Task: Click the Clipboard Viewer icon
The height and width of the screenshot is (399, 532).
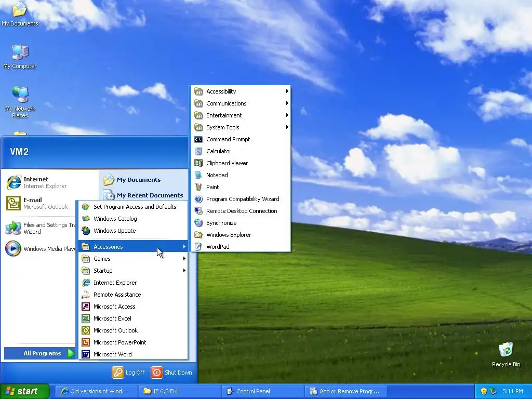Action: (x=198, y=163)
